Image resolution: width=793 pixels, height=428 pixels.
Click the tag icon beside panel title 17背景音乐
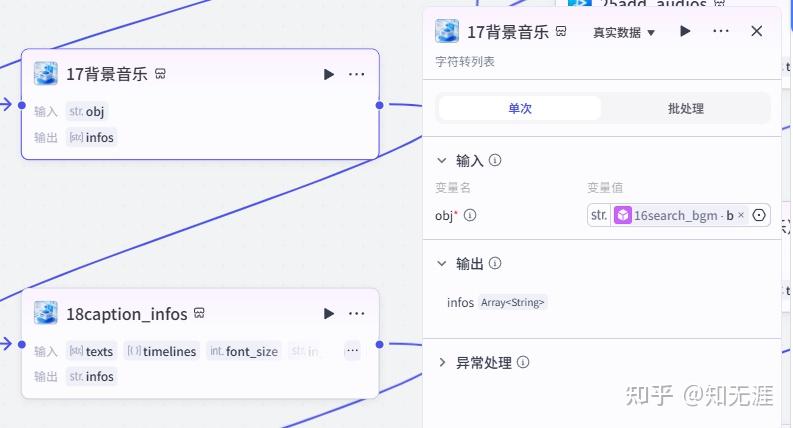pyautogui.click(x=561, y=31)
